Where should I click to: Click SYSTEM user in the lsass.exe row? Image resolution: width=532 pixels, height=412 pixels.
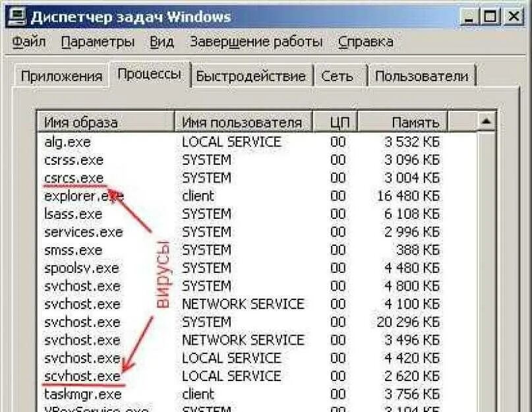(206, 214)
